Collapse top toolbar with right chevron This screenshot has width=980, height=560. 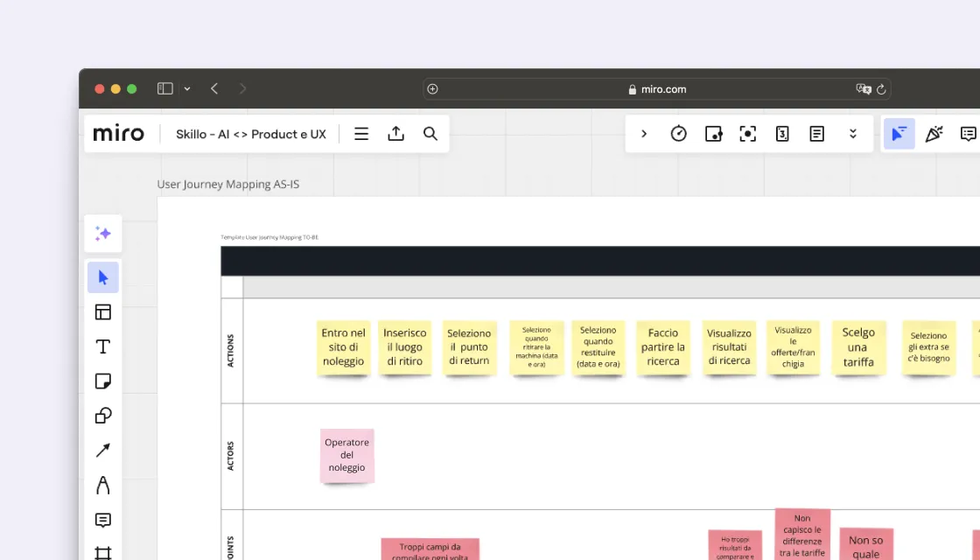click(x=644, y=134)
